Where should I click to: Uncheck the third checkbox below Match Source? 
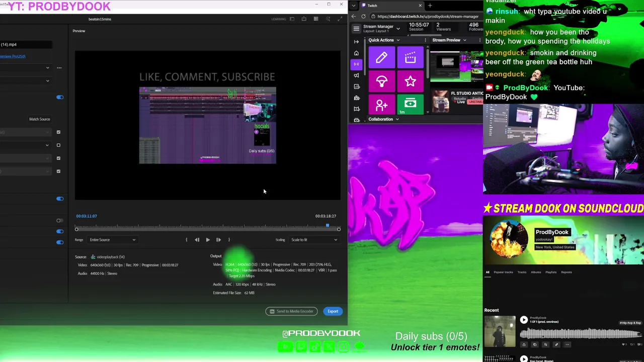tap(58, 158)
